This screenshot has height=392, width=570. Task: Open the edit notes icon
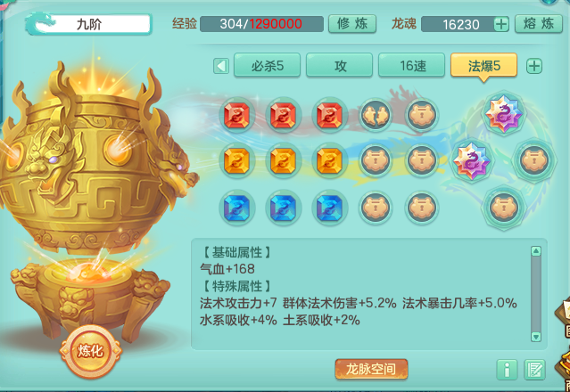tap(534, 370)
